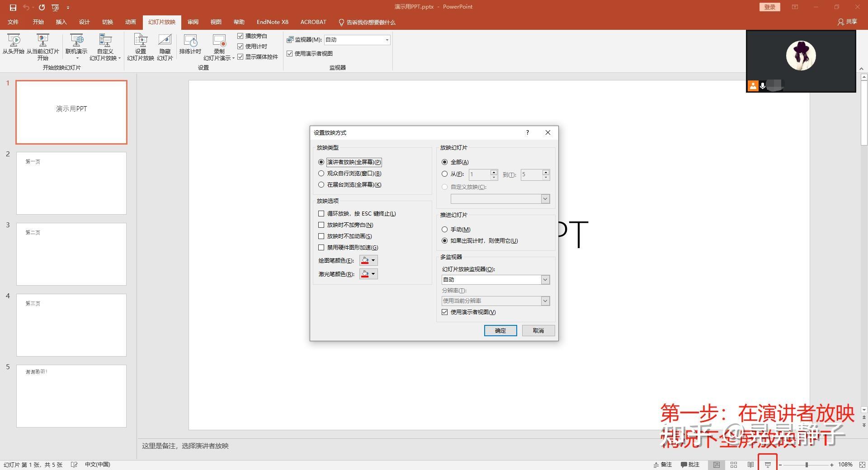Click spell check icon in status bar

click(74, 465)
